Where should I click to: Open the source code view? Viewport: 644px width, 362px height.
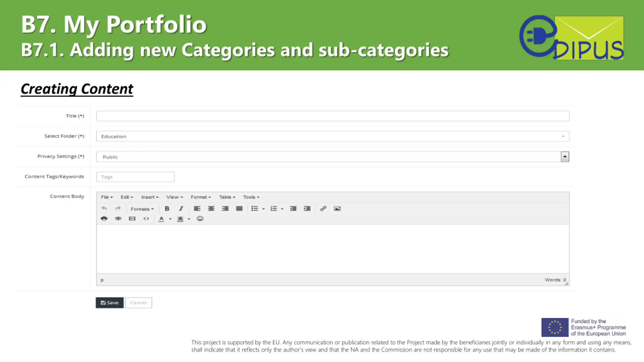coord(146,218)
